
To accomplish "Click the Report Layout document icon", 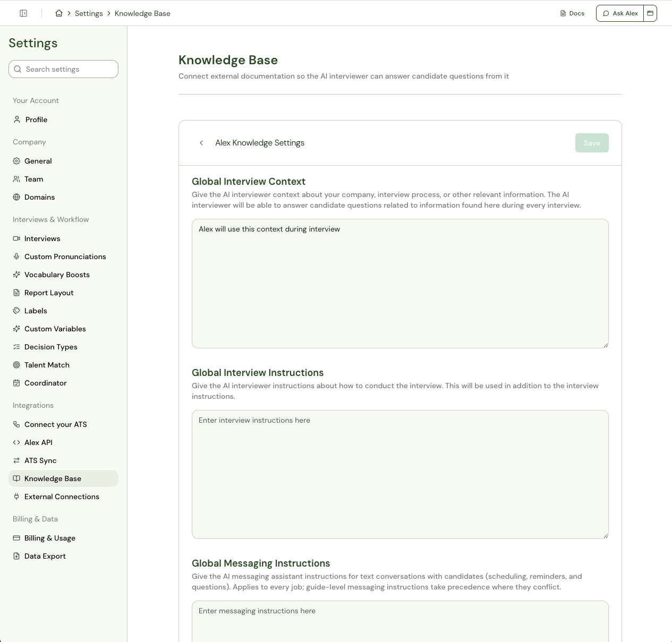I will click(16, 293).
